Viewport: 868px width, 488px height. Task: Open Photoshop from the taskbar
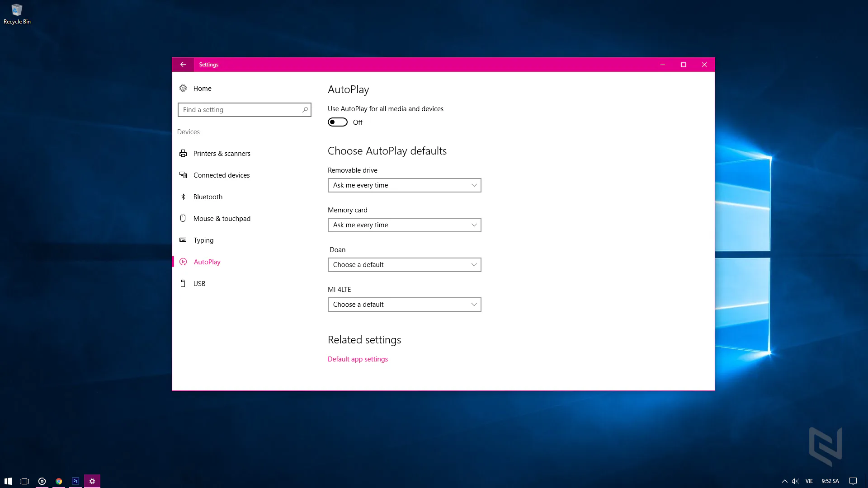point(75,481)
